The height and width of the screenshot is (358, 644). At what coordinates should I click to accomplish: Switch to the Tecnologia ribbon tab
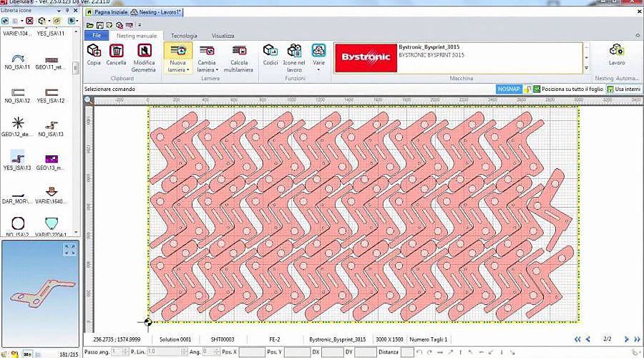184,35
